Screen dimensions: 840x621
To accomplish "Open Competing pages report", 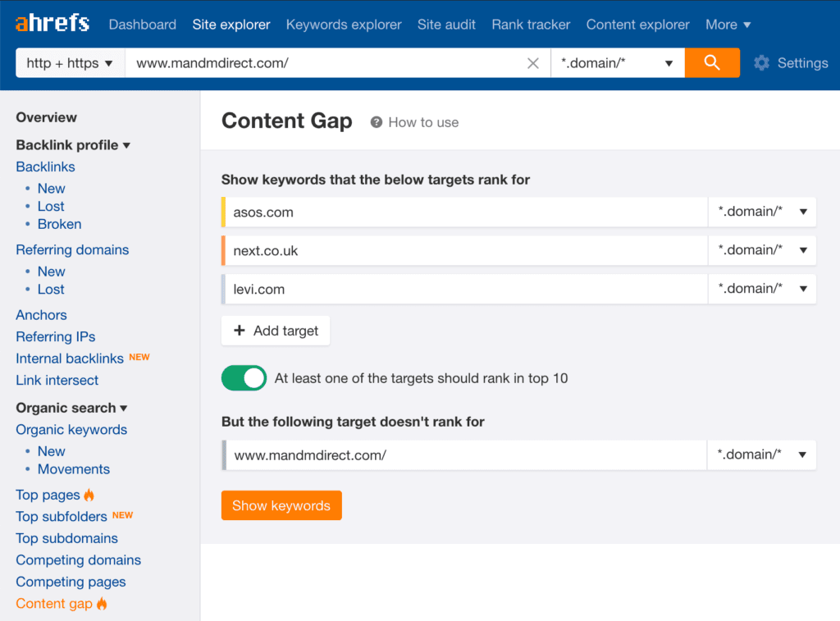I will coord(71,582).
